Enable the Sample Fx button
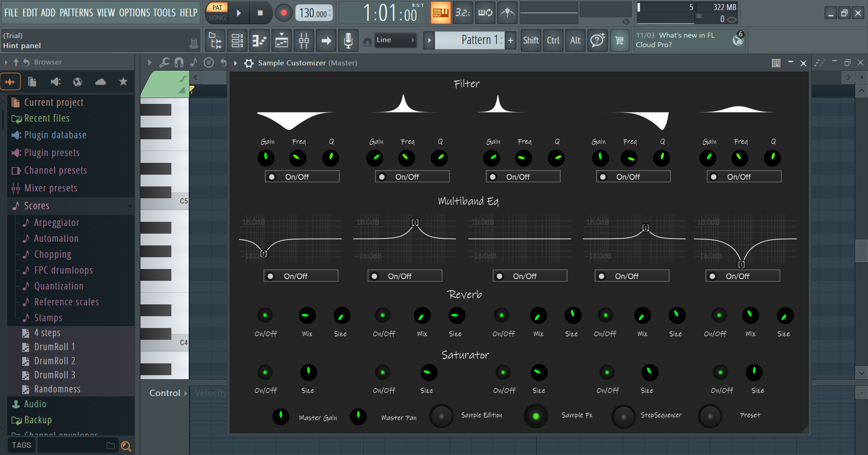Image resolution: width=868 pixels, height=455 pixels. click(x=536, y=416)
